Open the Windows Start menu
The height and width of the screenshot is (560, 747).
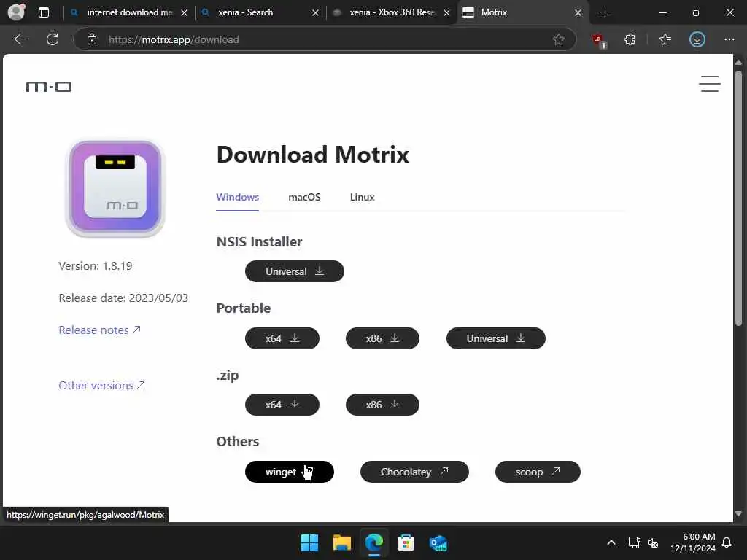(309, 542)
